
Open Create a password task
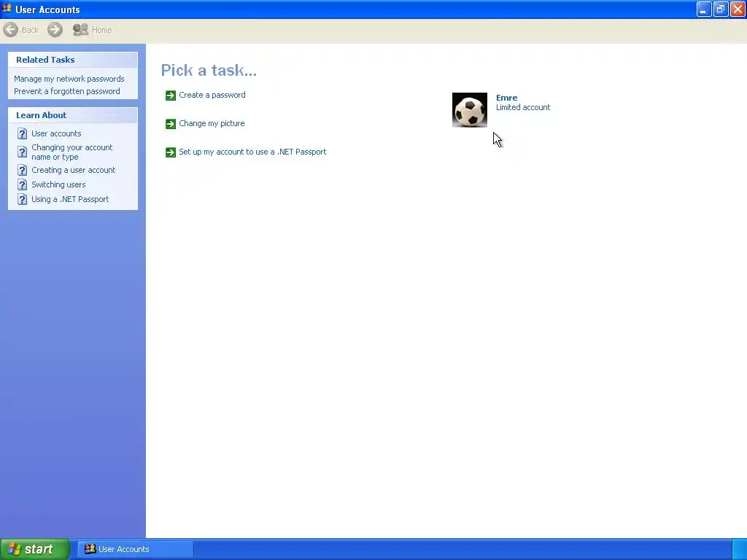(x=212, y=95)
